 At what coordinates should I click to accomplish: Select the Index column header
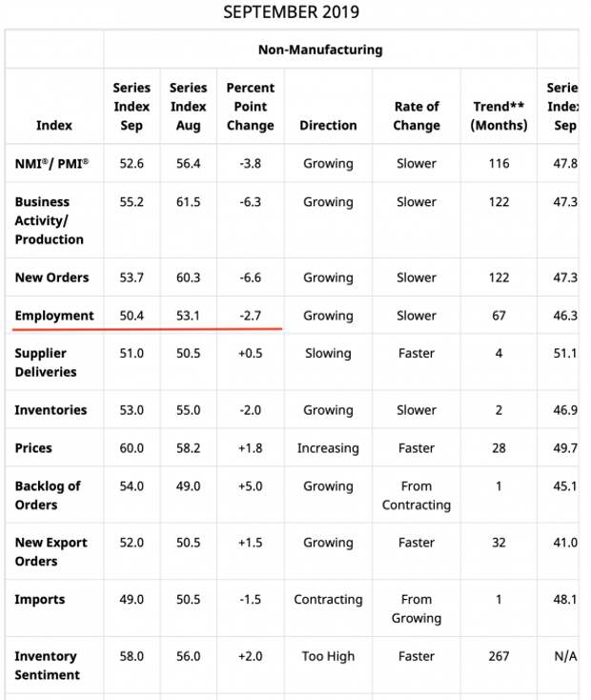click(53, 125)
